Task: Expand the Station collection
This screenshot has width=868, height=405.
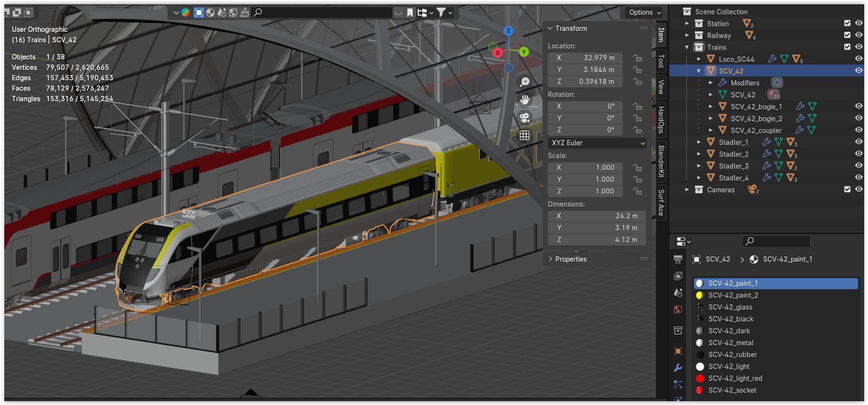Action: point(686,23)
